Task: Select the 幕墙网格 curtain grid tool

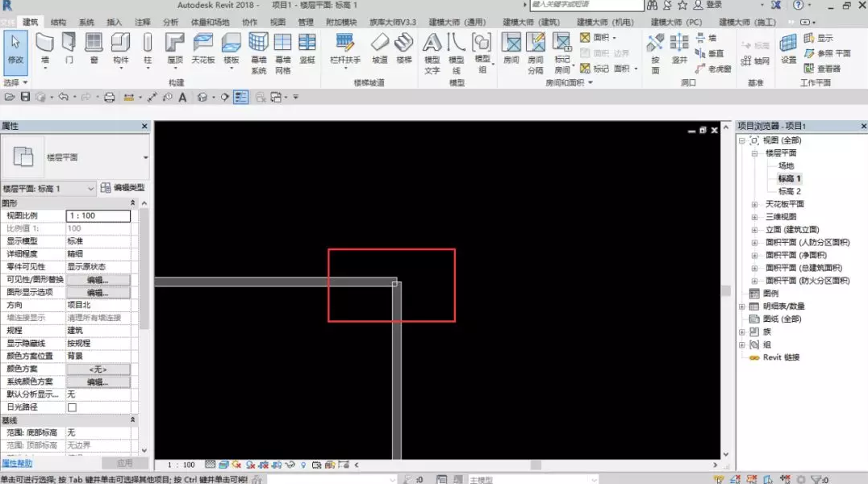Action: 283,53
